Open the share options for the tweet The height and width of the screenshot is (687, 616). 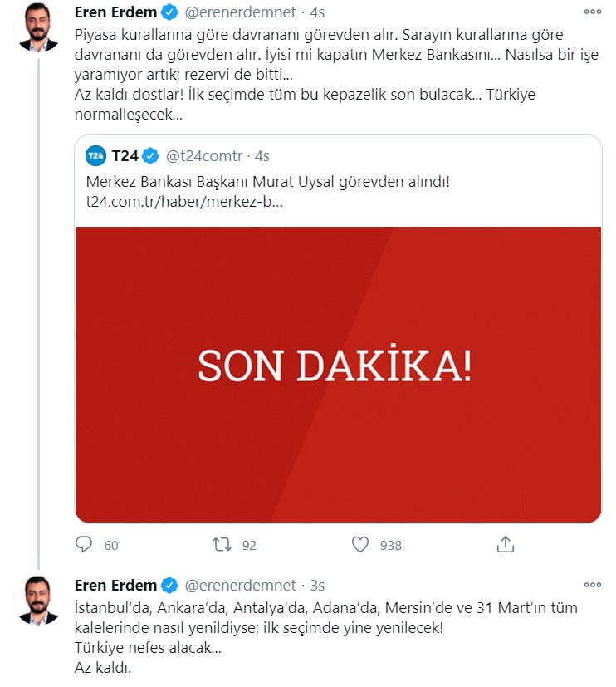click(x=506, y=545)
